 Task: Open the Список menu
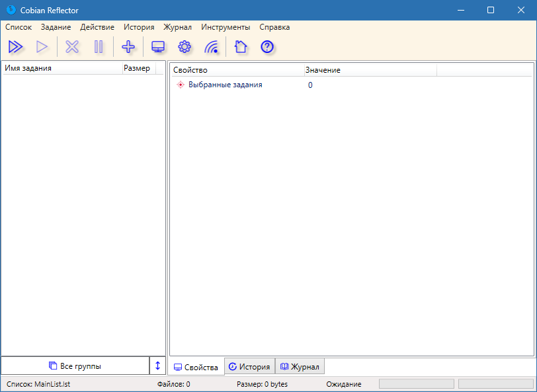click(x=18, y=27)
